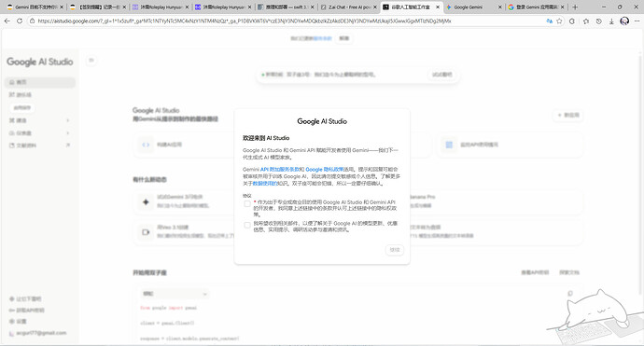Open the Gemini API additional terms link
The width and height of the screenshot is (644, 346).
(x=280, y=169)
